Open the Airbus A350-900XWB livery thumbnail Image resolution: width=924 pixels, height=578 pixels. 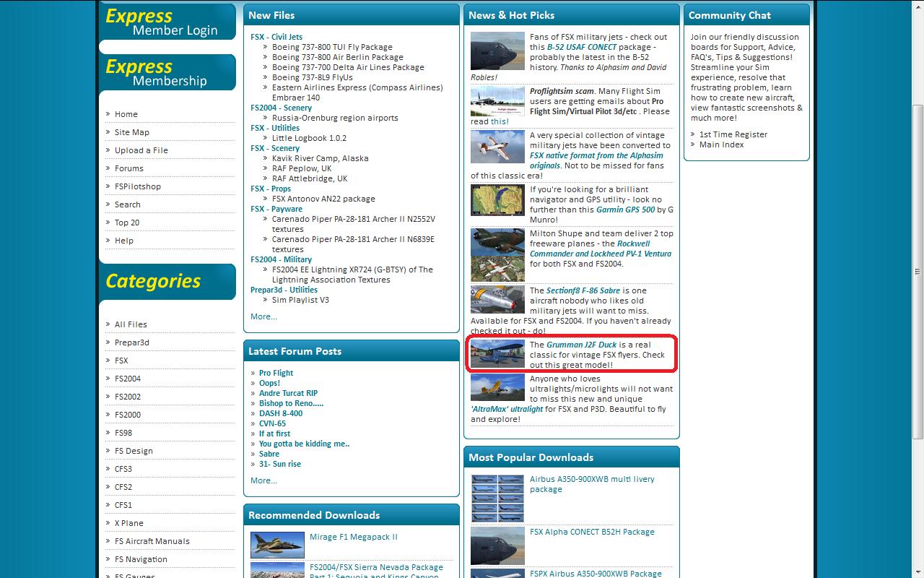tap(497, 498)
